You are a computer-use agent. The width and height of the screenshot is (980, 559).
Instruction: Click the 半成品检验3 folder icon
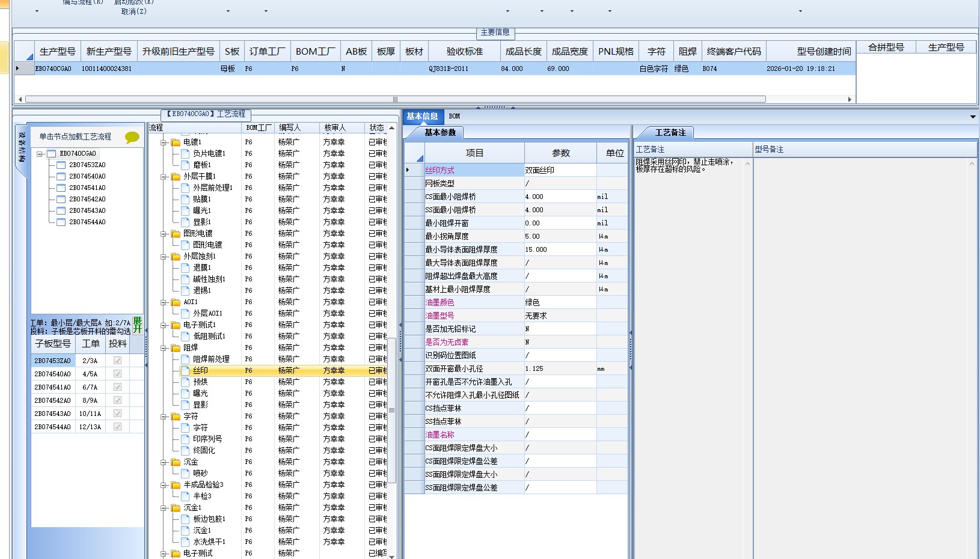coord(176,485)
